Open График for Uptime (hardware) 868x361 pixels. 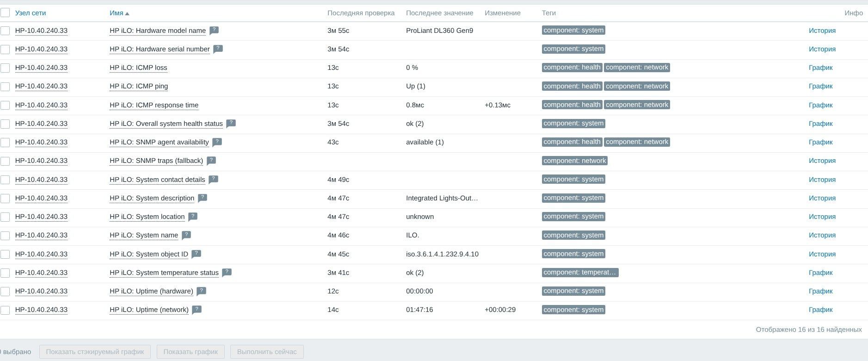click(821, 291)
